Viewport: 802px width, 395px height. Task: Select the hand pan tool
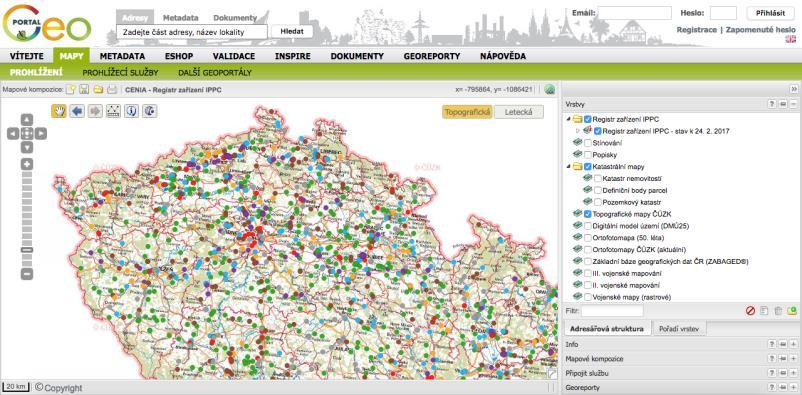[x=59, y=111]
